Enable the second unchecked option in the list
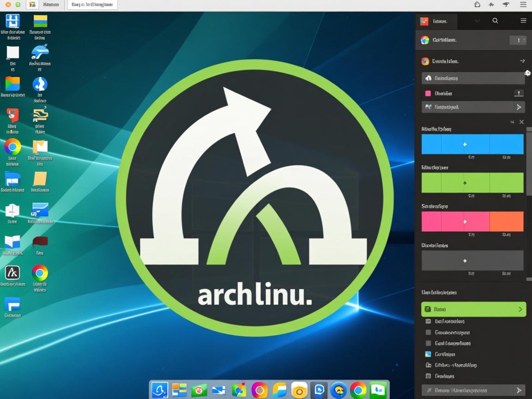 [x=427, y=332]
